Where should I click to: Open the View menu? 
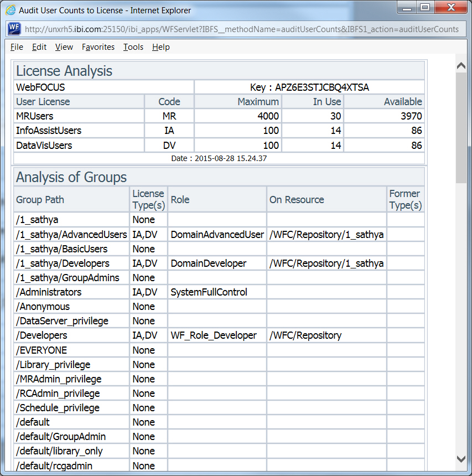(64, 47)
